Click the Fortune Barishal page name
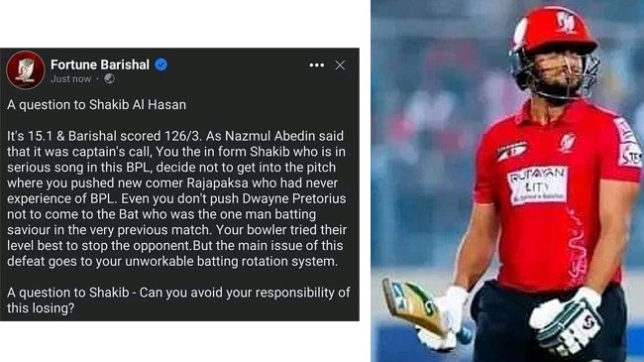 click(100, 64)
